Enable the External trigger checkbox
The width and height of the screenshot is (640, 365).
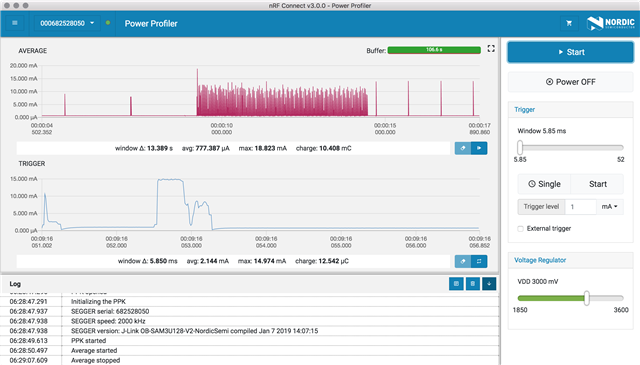pos(520,229)
